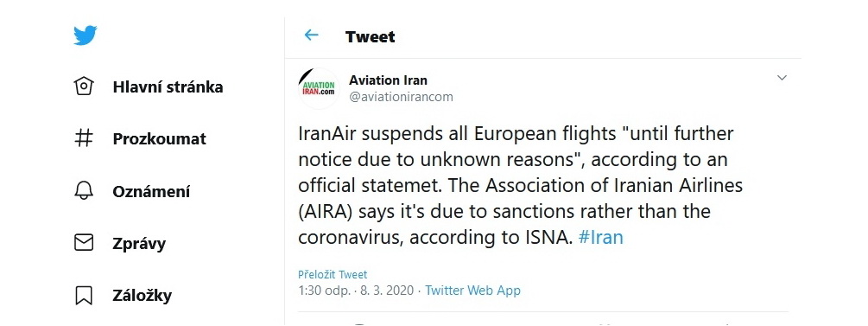This screenshot has height=326, width=868.
Task: Click the bookmark icon beside Záložky
Action: (x=84, y=295)
